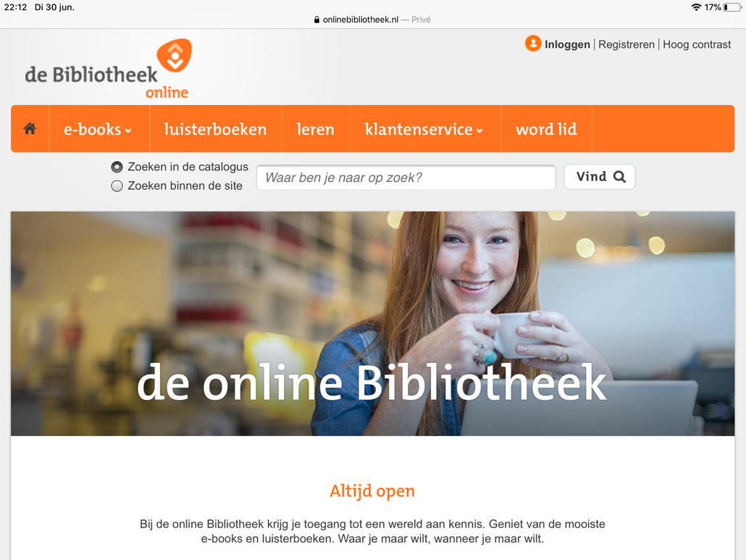Screen dimensions: 746x560
Task: Go to the home icon in orange navbar
Action: click(30, 128)
